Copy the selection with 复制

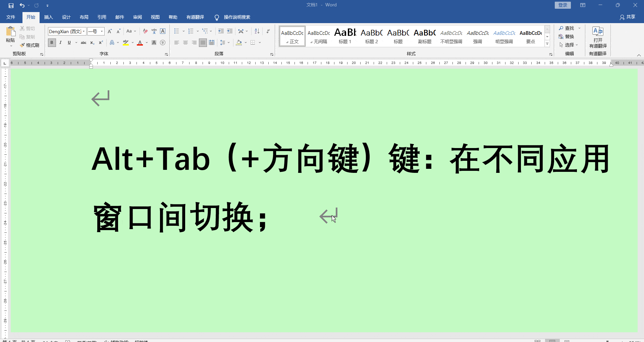click(x=28, y=37)
